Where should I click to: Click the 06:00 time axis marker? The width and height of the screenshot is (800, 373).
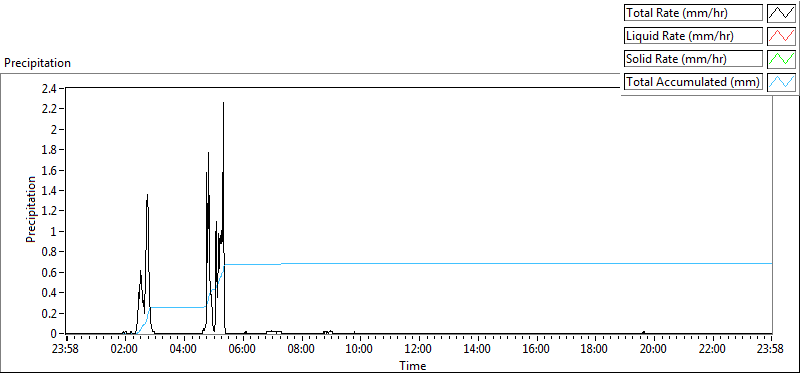[243, 349]
